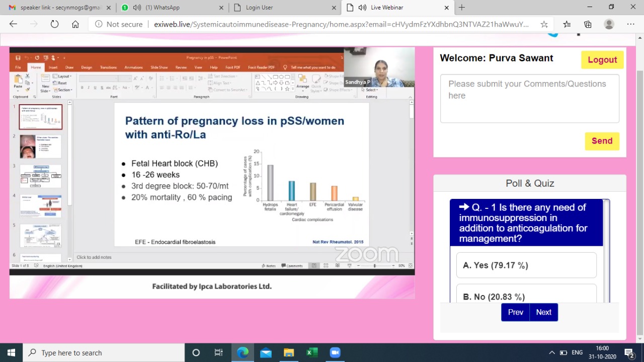The width and height of the screenshot is (644, 362).
Task: Click the browser refresh icon
Action: coord(54,24)
